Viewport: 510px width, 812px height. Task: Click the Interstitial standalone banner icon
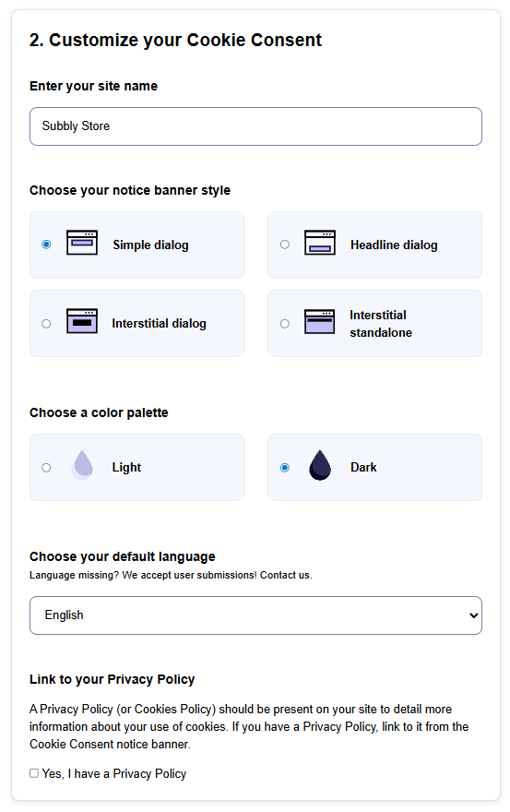319,321
